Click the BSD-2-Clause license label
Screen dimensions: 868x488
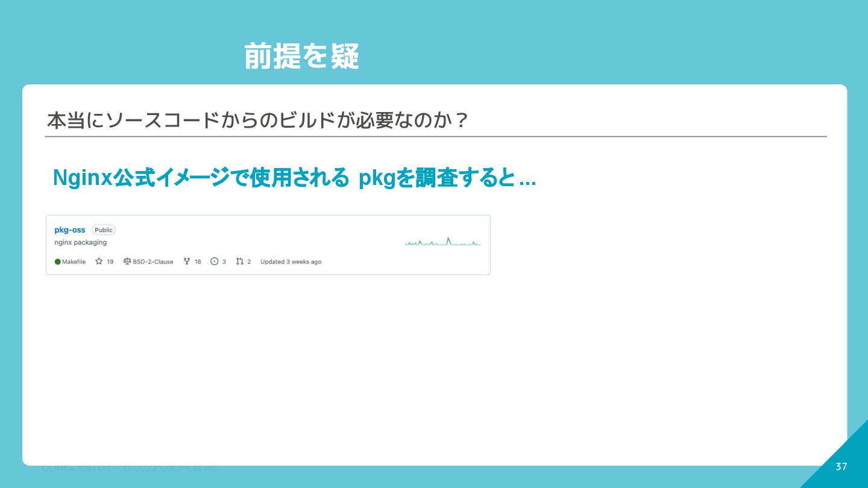coord(153,261)
